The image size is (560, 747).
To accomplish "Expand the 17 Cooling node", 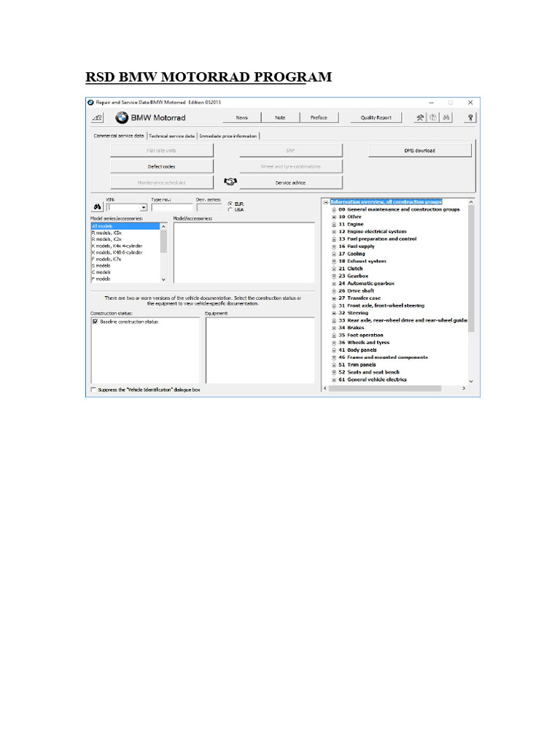I will tap(334, 254).
